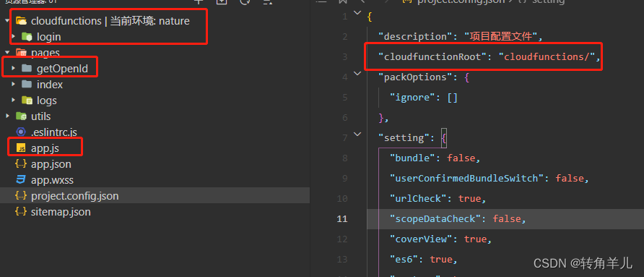
Task: Click line number 8 in the gutter
Action: point(344,158)
